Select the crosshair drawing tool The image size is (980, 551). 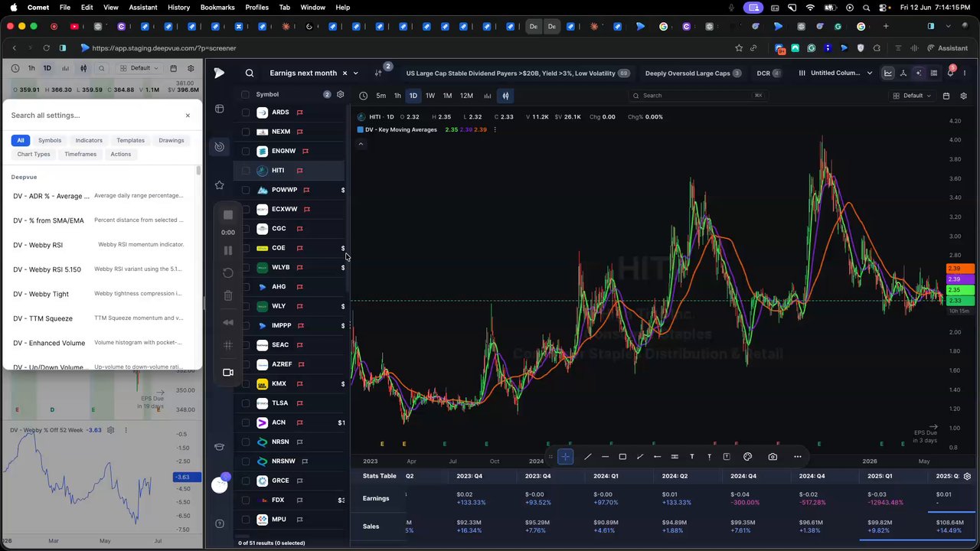coord(565,457)
